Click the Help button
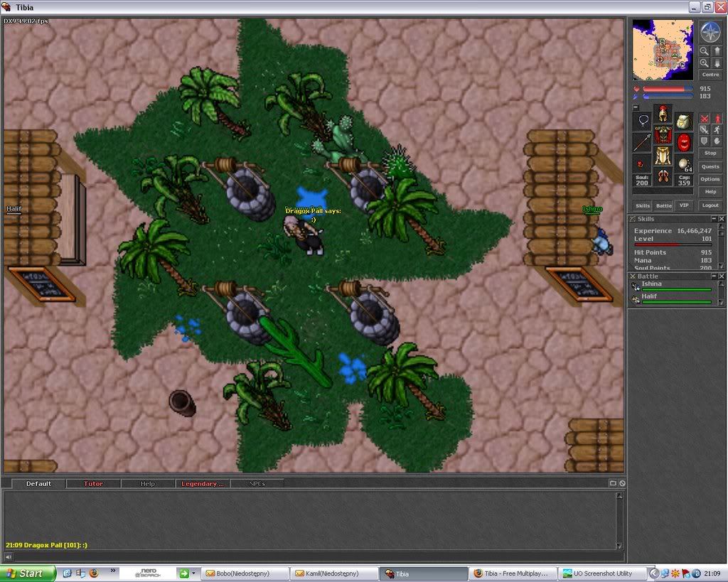Screen dimensions: 728x582 pyautogui.click(x=710, y=191)
